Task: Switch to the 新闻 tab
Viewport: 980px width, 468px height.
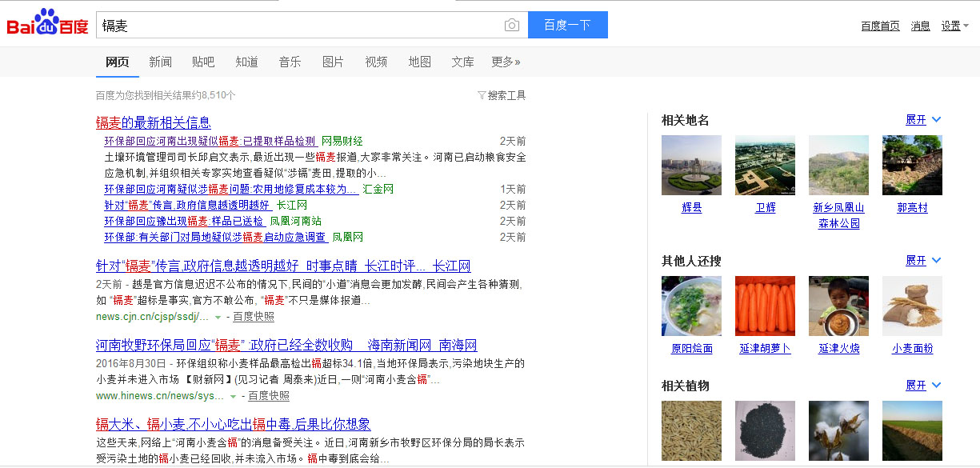Action: pyautogui.click(x=160, y=62)
